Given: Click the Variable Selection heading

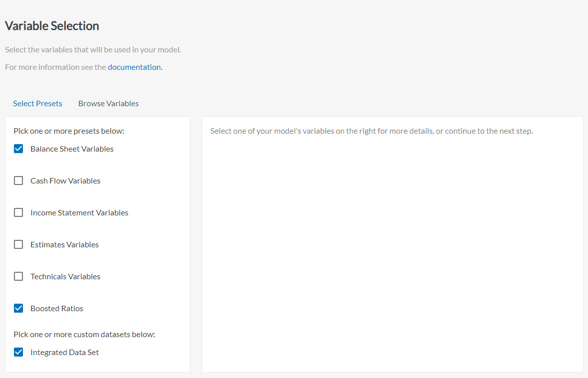Looking at the screenshot, I should coord(52,26).
